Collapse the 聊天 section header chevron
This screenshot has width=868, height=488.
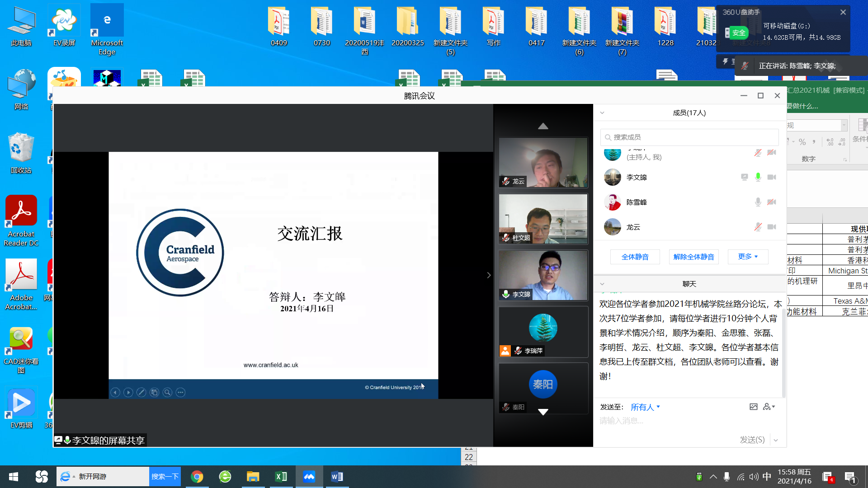tap(602, 284)
